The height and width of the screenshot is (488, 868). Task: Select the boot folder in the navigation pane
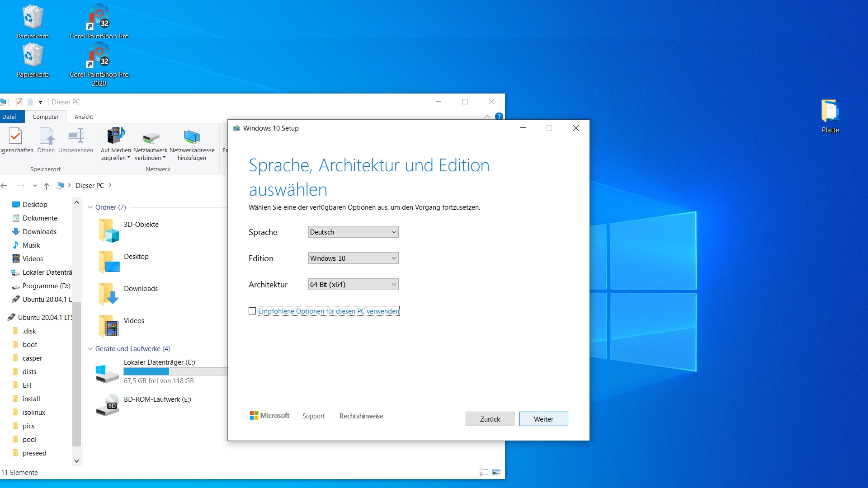(x=30, y=345)
